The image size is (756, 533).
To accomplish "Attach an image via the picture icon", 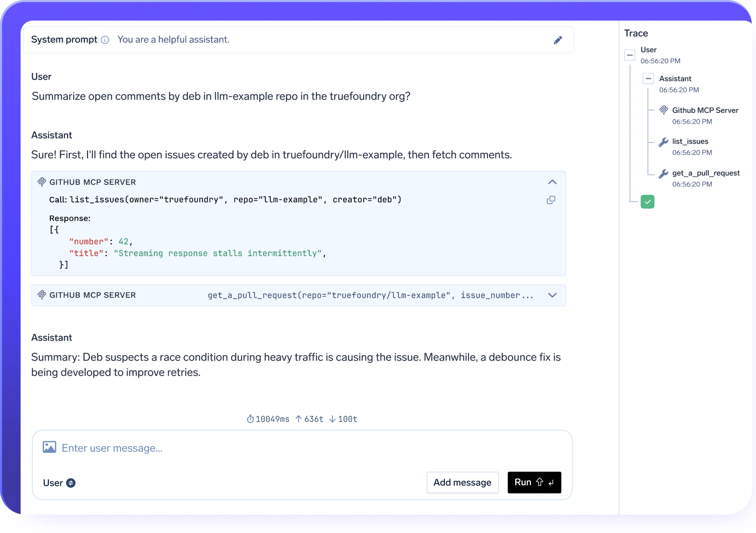I will 49,447.
